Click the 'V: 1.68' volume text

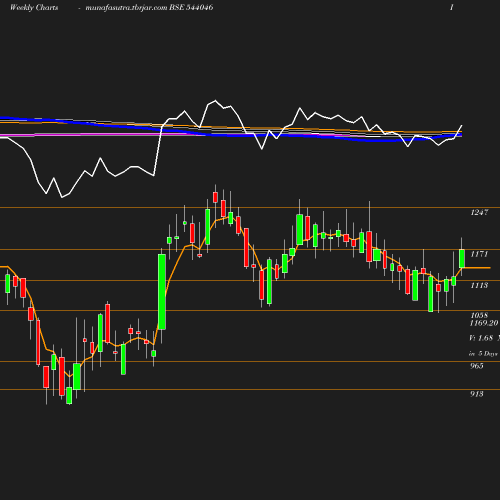point(481,338)
